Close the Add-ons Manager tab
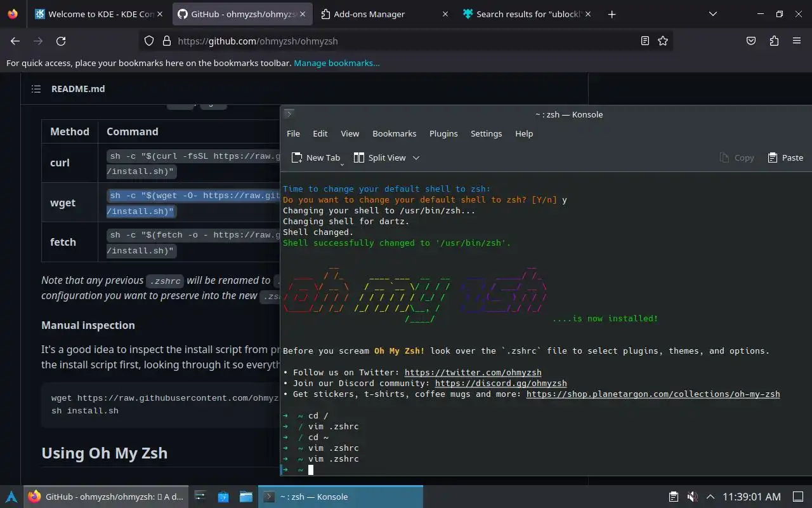Screen dimensions: 812x508 pos(445,14)
